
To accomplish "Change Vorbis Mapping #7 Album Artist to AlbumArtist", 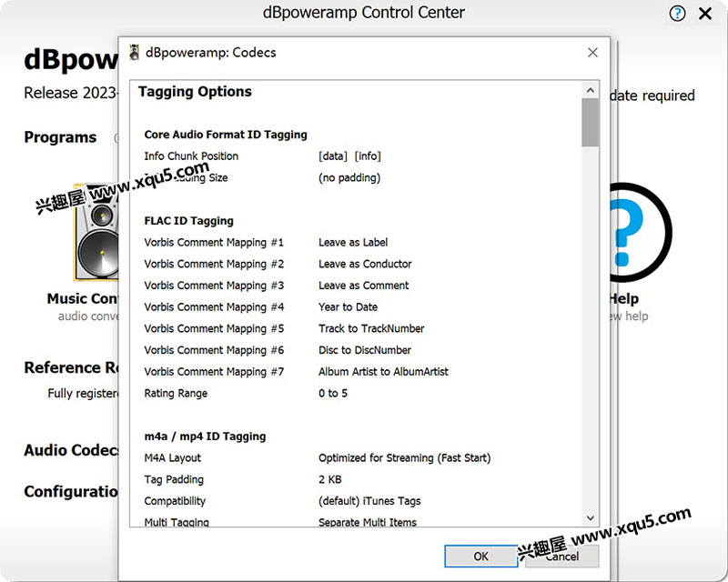I will tap(383, 372).
